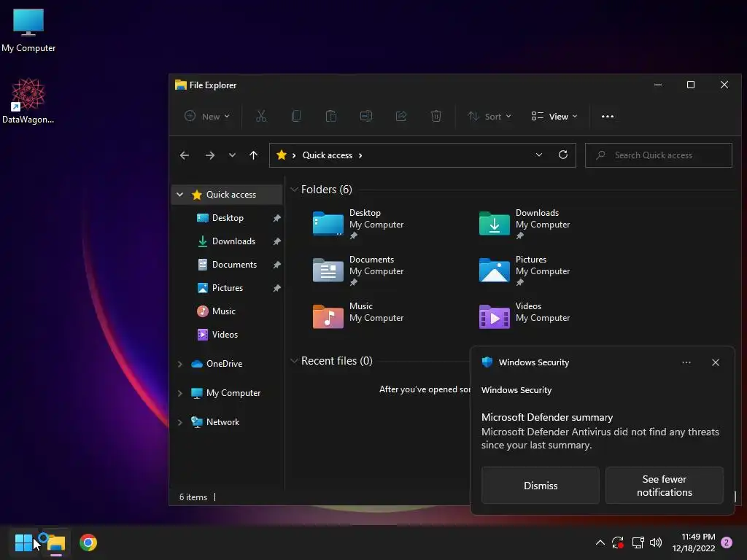The image size is (747, 560).
Task: Expand Network in navigation pane
Action: click(179, 422)
